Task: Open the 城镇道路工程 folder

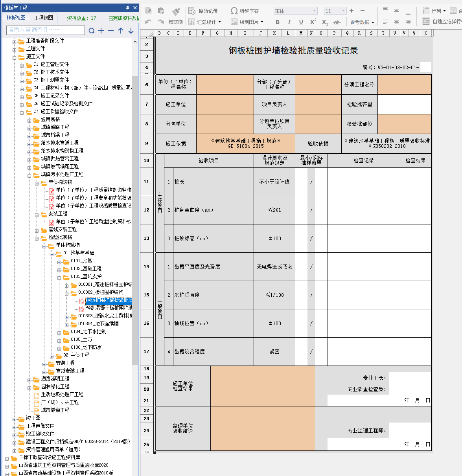Action: point(55,127)
